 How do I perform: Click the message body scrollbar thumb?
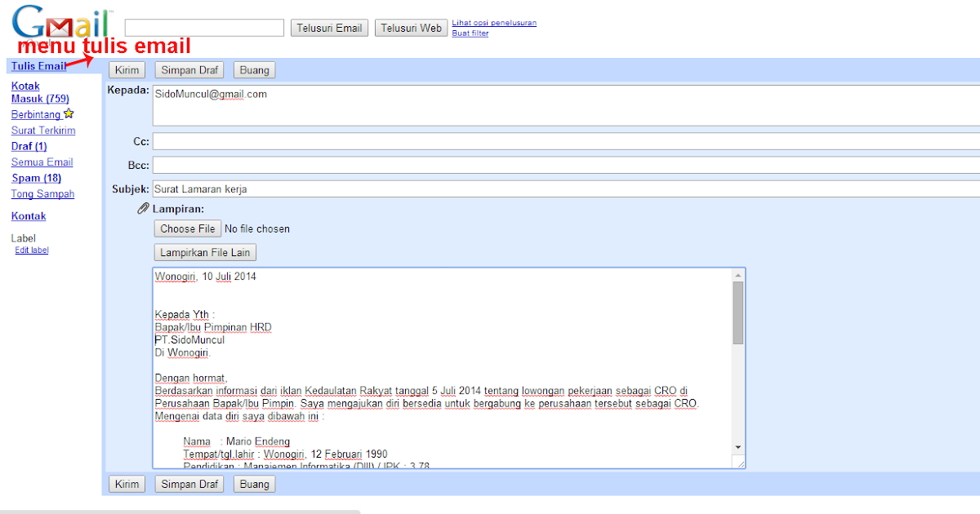coord(738,313)
